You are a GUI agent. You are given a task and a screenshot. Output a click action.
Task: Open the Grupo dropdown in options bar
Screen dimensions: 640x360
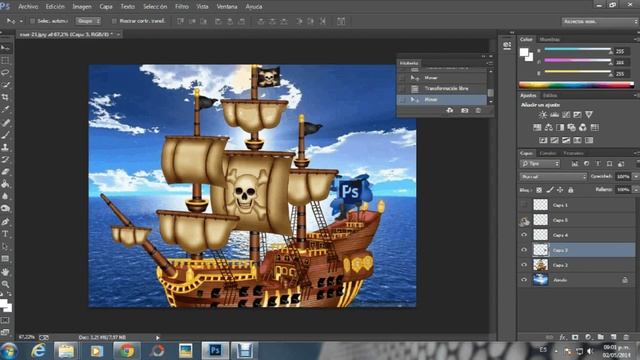(x=88, y=21)
